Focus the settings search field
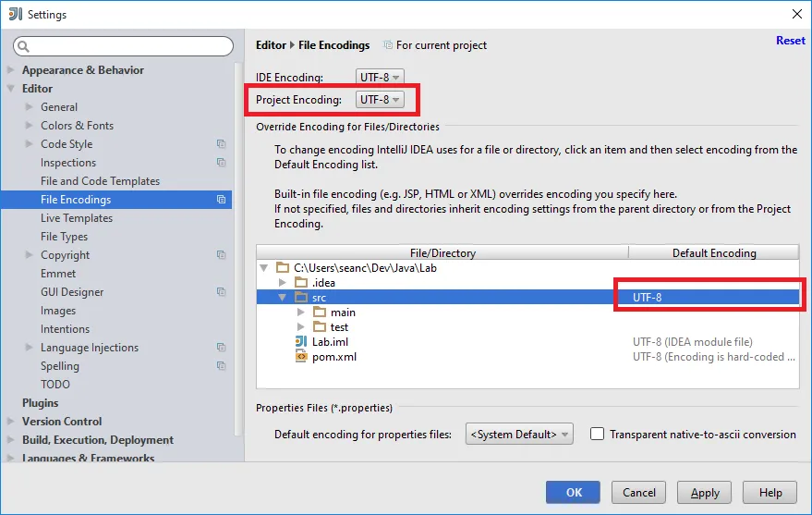Screen dimensions: 812x515 pos(123,46)
